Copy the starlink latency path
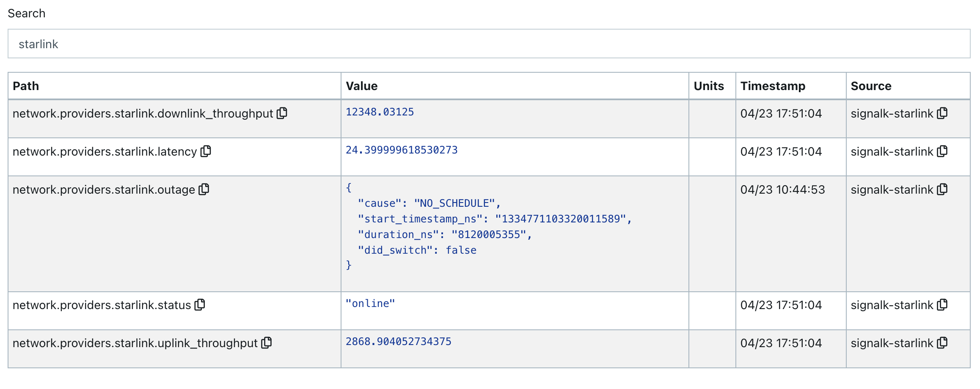The image size is (980, 389). tap(206, 151)
